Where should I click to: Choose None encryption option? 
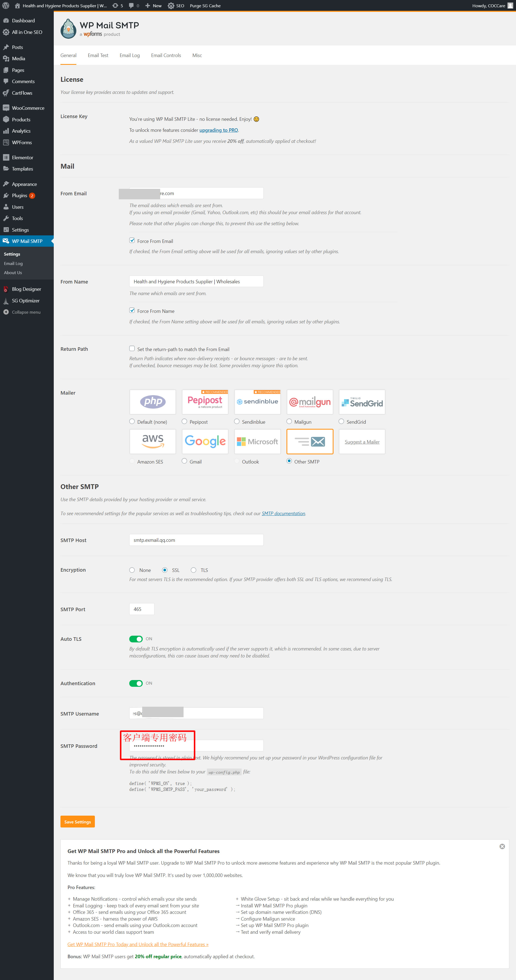[x=132, y=570]
